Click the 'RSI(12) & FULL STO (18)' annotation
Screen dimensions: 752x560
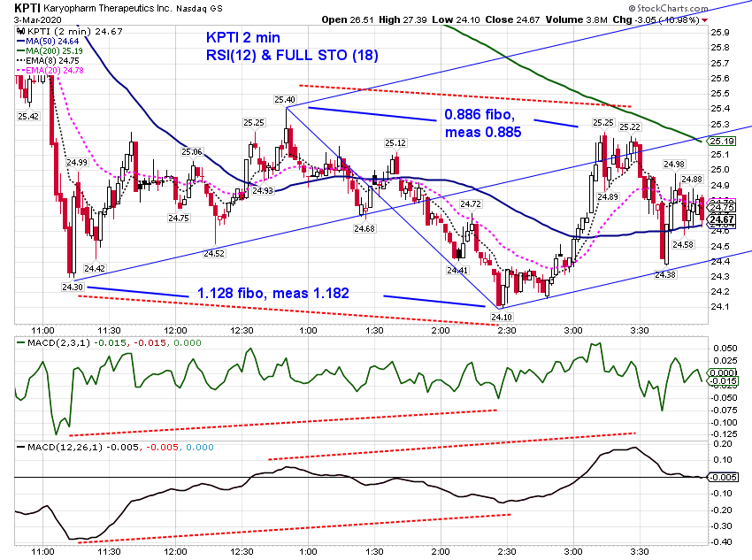click(x=292, y=55)
